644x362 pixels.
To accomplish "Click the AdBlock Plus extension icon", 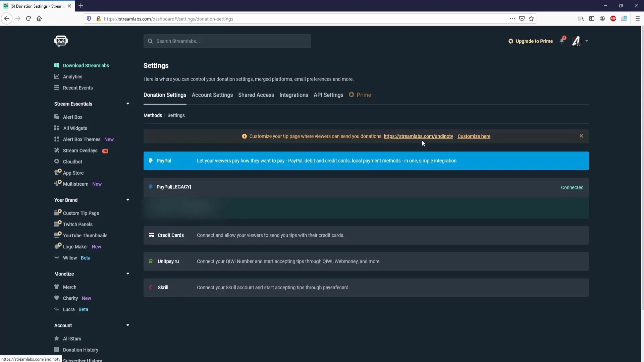I will 613,19.
